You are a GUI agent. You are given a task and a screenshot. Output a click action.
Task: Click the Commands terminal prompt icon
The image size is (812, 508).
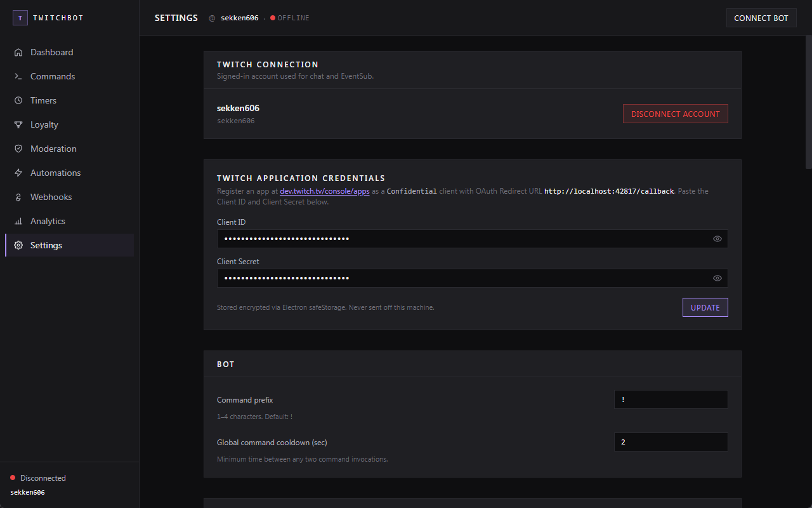18,76
